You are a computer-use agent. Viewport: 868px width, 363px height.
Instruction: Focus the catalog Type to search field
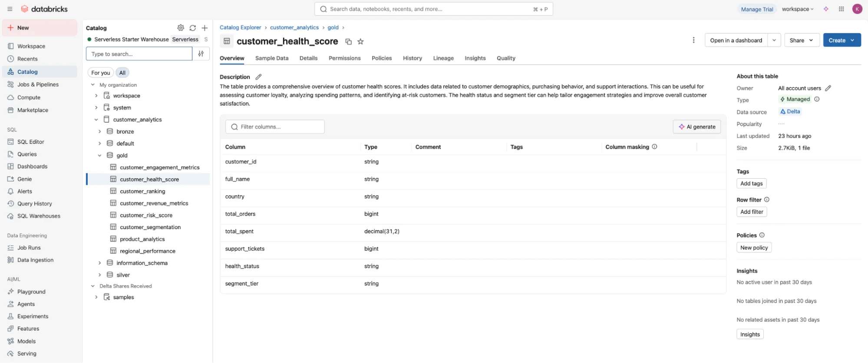click(139, 54)
